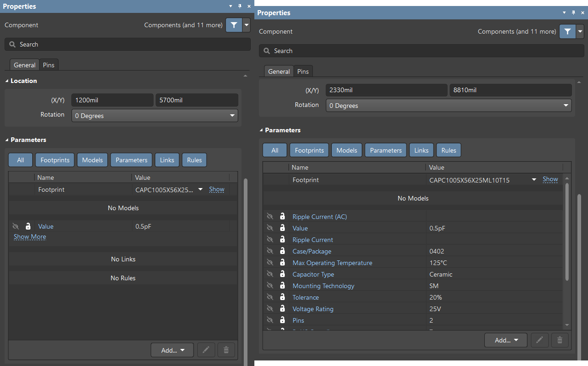Screen dimensions: 588x366
Task: Open the Rotation dropdown in the left panel
Action: pyautogui.click(x=154, y=116)
